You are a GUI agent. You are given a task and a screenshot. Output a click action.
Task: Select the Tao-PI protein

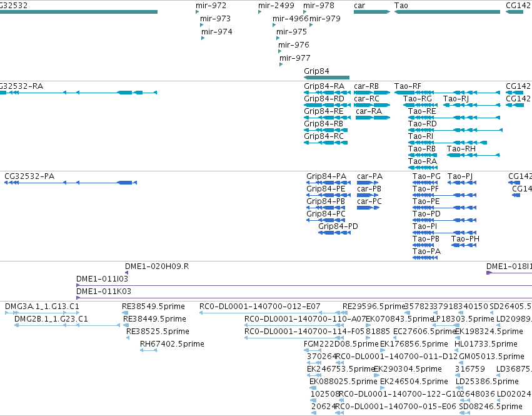(444, 233)
